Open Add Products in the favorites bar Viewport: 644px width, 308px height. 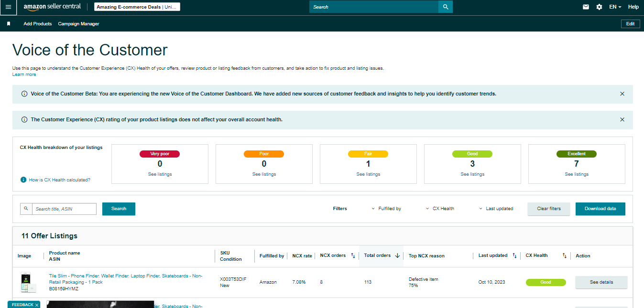click(x=38, y=24)
